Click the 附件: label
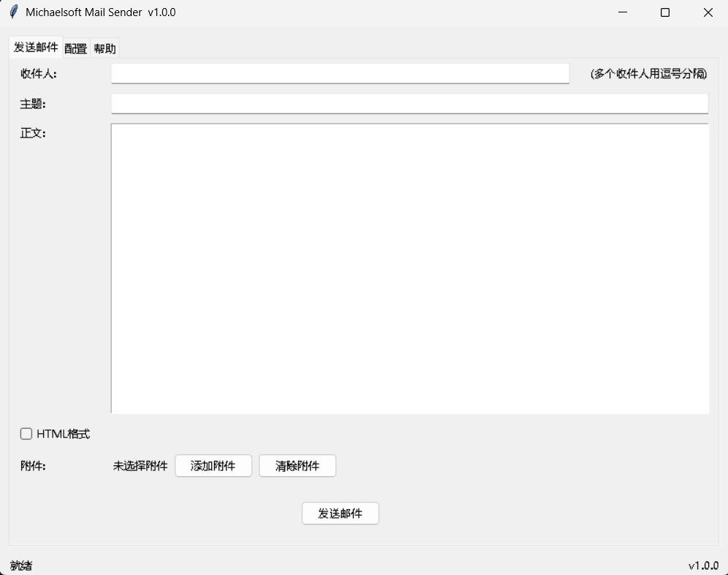The width and height of the screenshot is (728, 575). click(33, 466)
